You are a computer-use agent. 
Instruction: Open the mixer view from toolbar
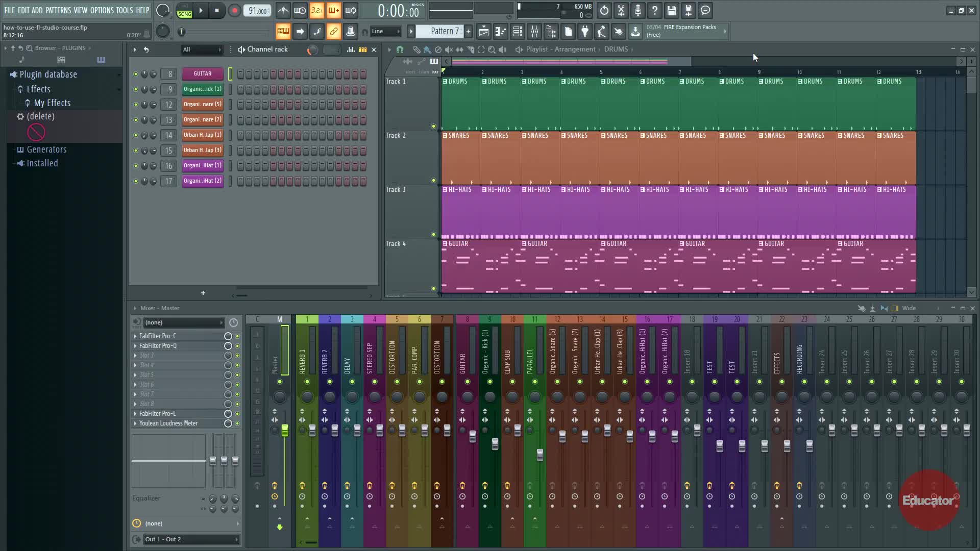point(534,32)
